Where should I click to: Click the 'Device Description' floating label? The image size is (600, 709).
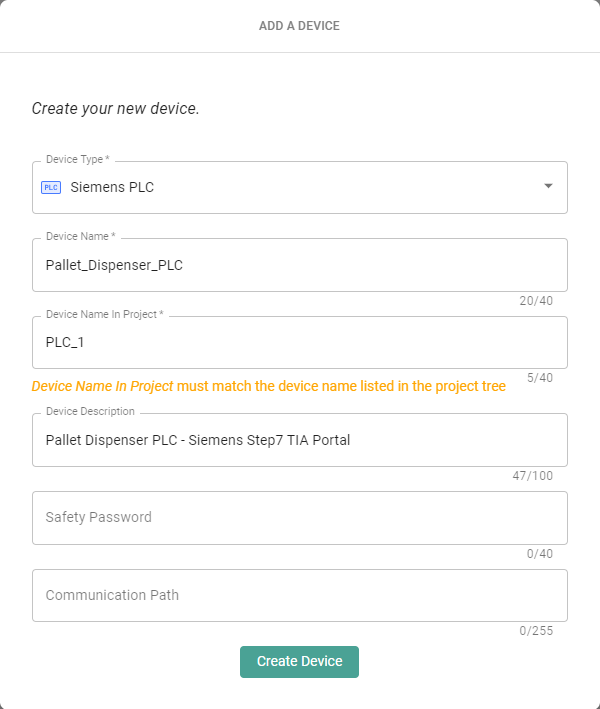pos(90,412)
